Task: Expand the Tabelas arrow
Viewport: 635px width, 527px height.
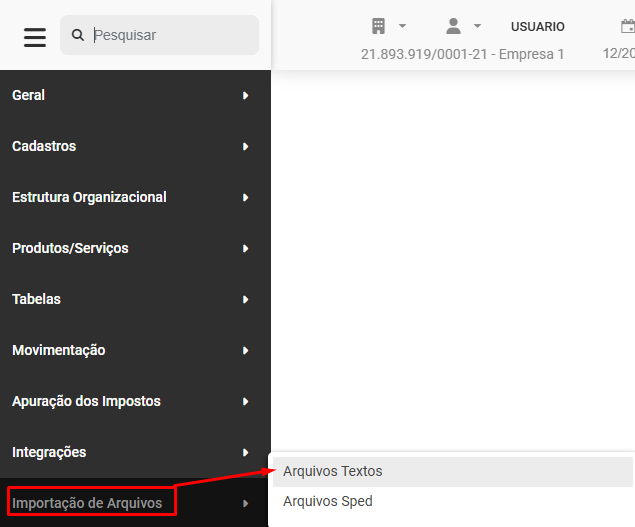Action: point(245,299)
